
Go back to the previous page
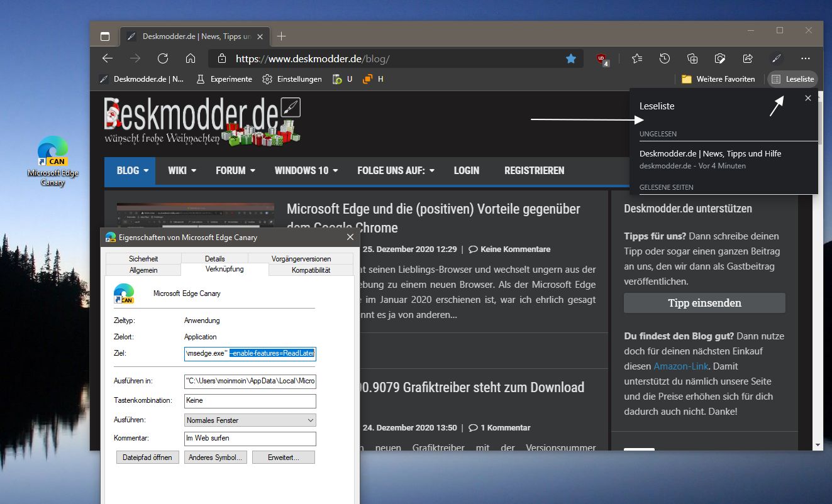click(108, 58)
